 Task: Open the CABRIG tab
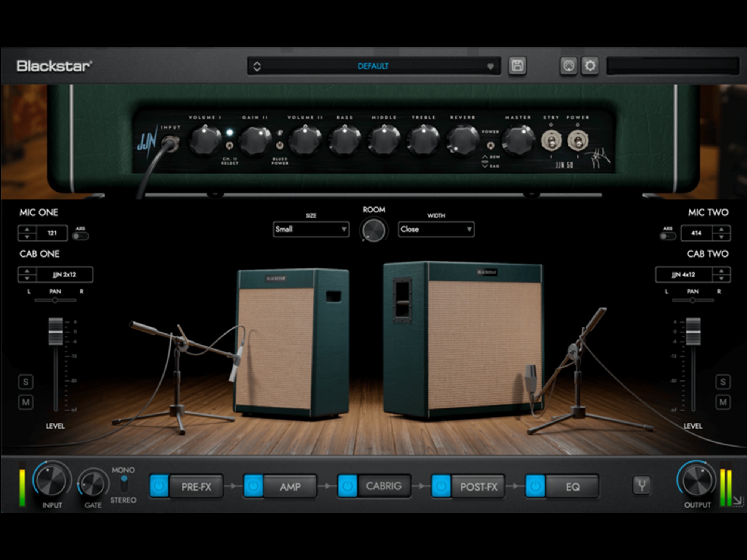384,486
